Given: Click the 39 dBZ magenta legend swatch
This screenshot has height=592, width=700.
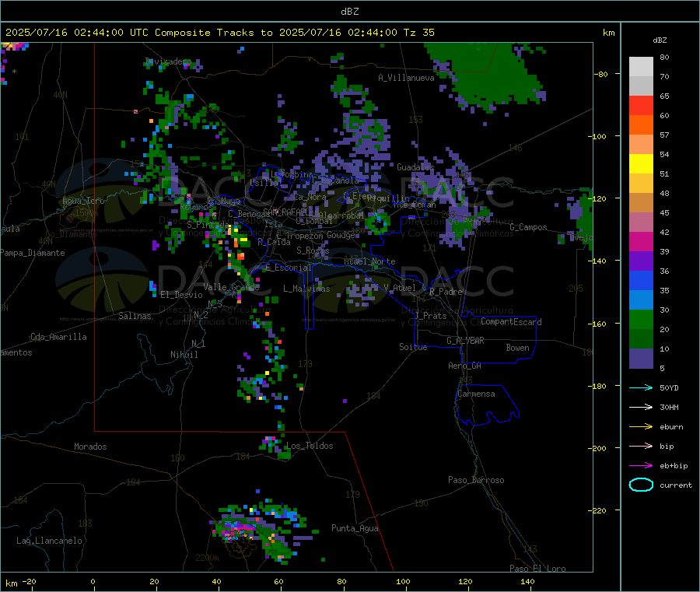Looking at the screenshot, I should click(641, 241).
